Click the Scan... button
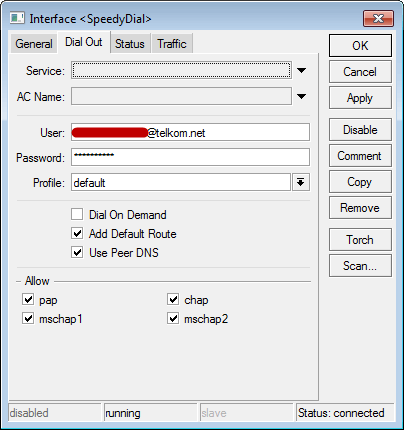The width and height of the screenshot is (404, 430). [x=360, y=266]
